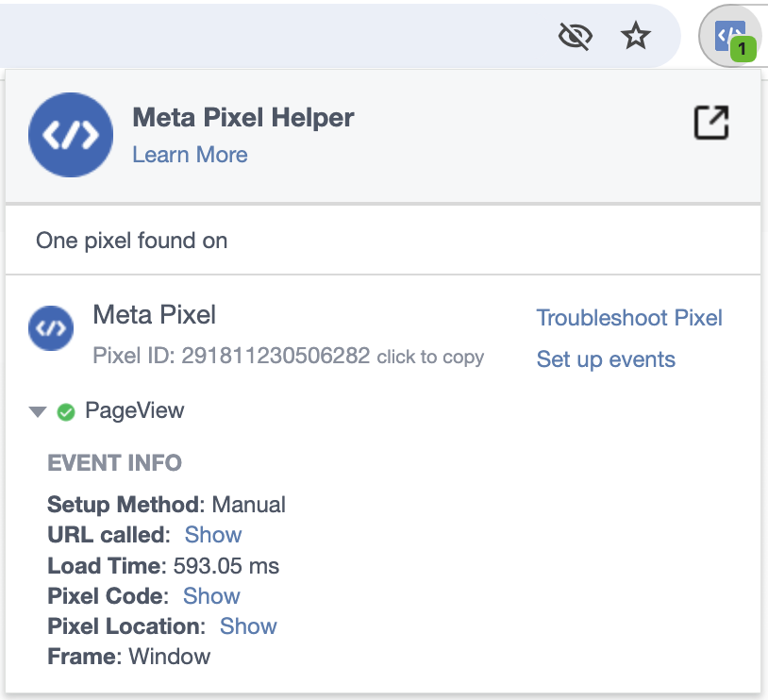Click the "click to copy" label
Screen dimensions: 768x700
430,358
